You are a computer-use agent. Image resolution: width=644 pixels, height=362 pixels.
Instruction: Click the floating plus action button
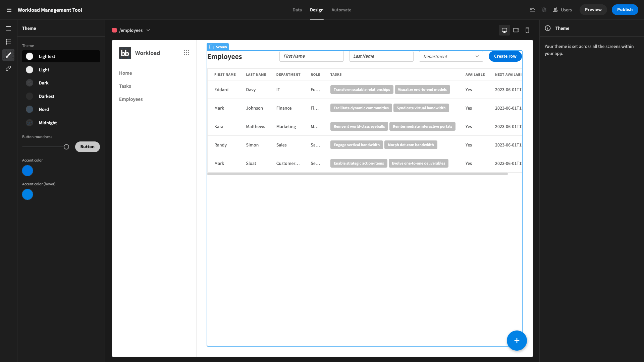[517, 340]
